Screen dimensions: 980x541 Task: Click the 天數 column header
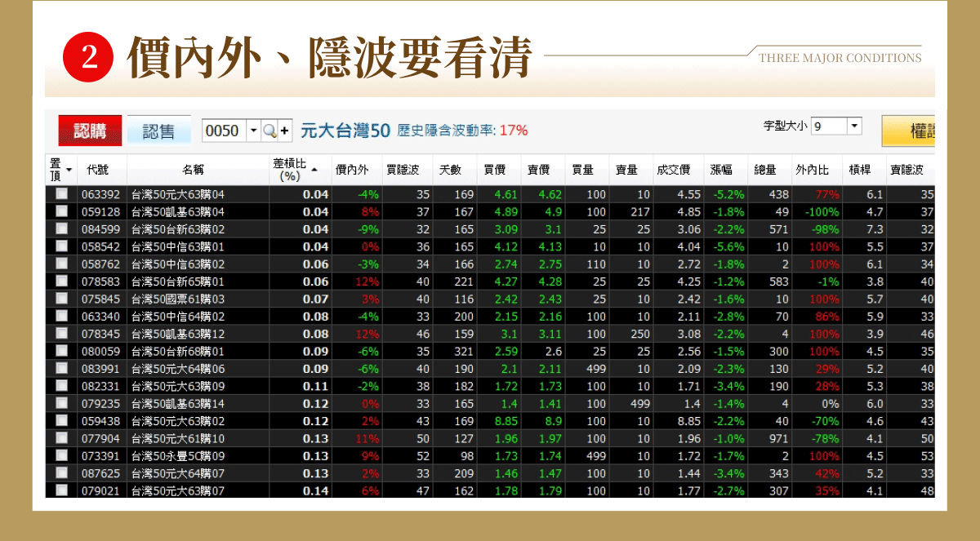pyautogui.click(x=450, y=170)
